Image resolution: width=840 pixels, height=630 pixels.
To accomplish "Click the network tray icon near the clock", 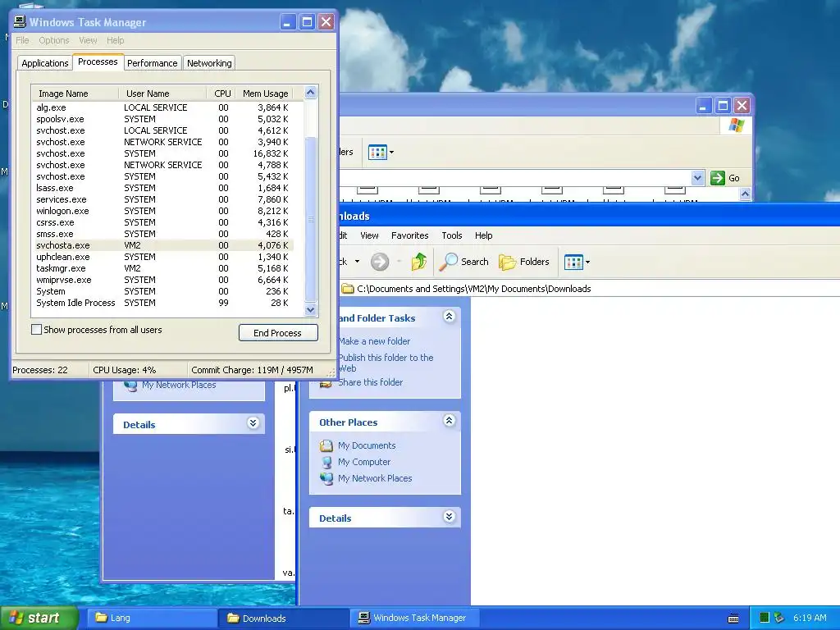I will tap(779, 618).
